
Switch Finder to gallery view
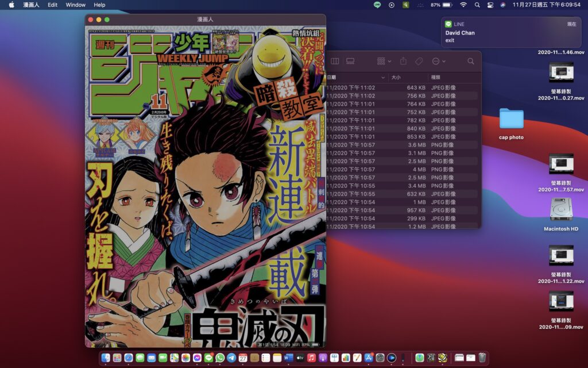click(x=350, y=61)
